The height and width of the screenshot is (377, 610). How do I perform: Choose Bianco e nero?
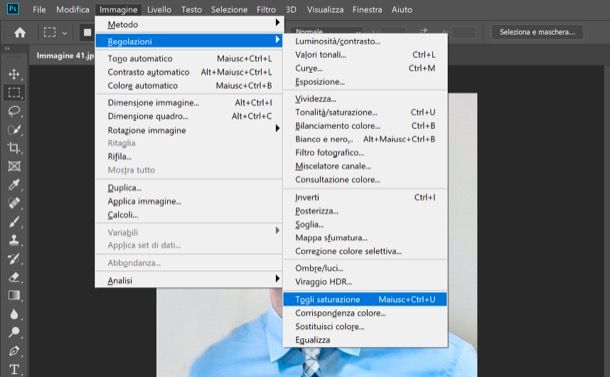pos(365,139)
